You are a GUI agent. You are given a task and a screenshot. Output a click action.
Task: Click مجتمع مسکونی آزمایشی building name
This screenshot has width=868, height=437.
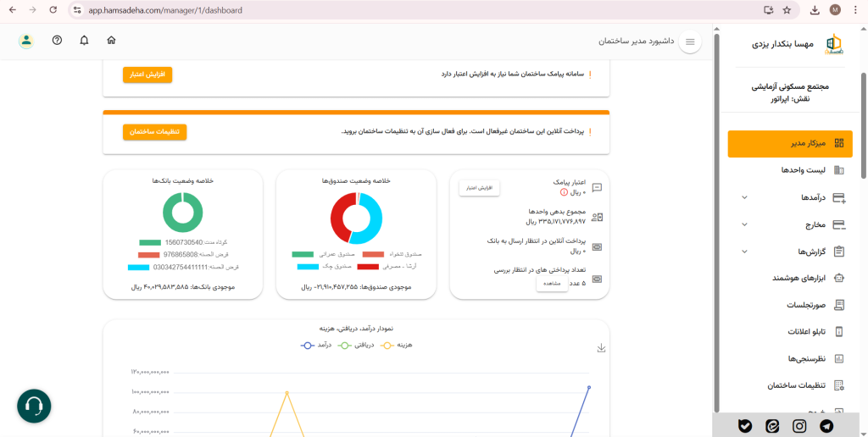790,87
